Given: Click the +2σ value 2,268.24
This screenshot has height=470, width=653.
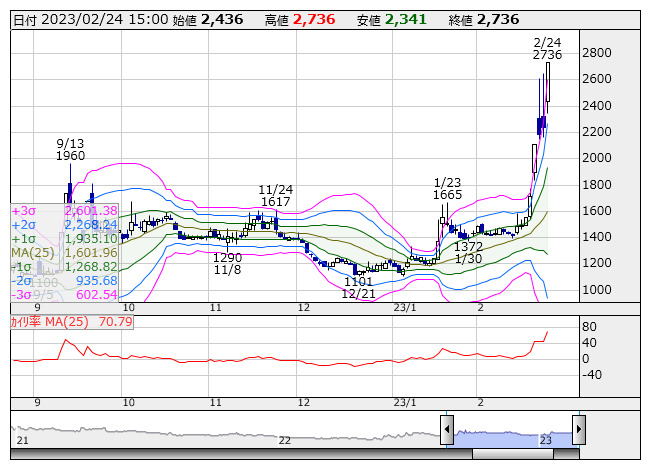Looking at the screenshot, I should [91, 225].
